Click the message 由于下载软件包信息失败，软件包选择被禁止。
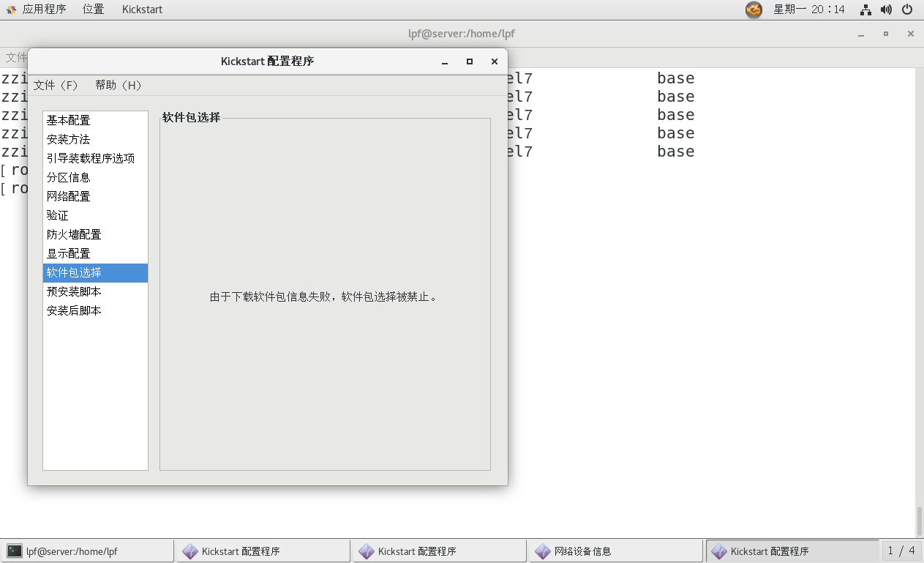The image size is (924, 563). click(x=323, y=297)
